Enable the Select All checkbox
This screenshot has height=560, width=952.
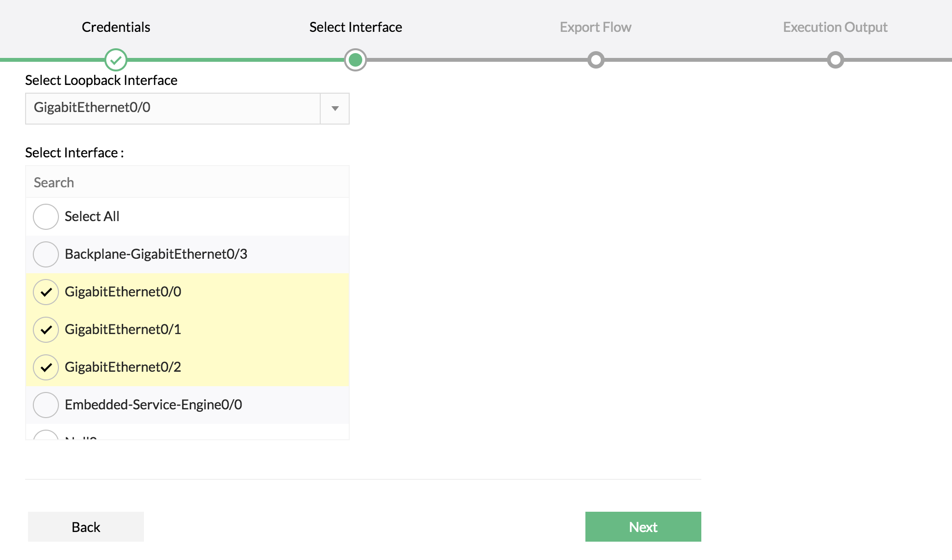click(46, 217)
